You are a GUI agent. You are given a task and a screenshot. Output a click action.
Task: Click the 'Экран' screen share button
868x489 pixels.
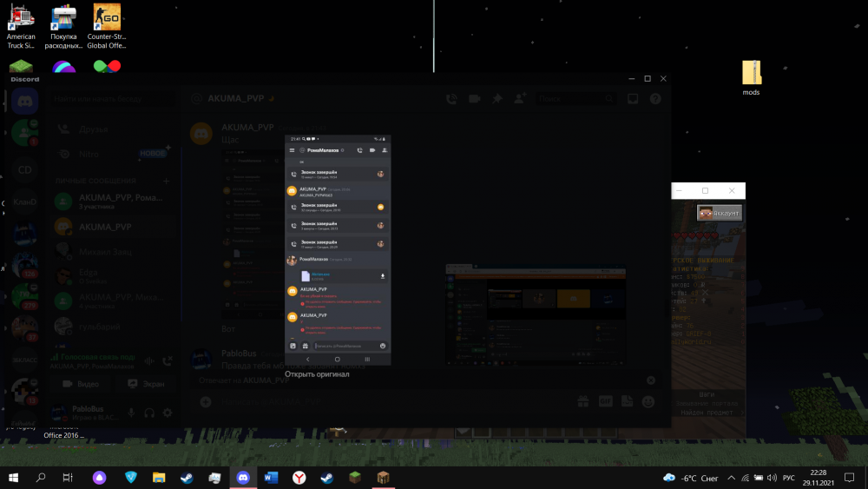pos(146,384)
